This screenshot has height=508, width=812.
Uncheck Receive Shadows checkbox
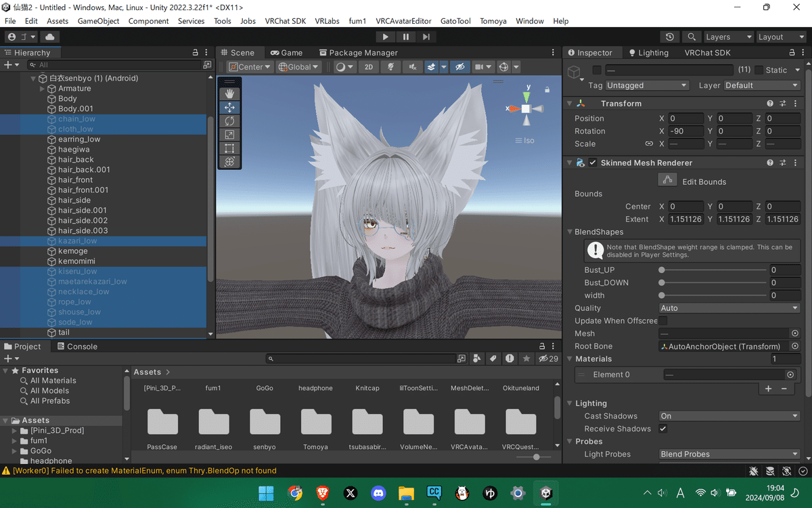pos(663,429)
